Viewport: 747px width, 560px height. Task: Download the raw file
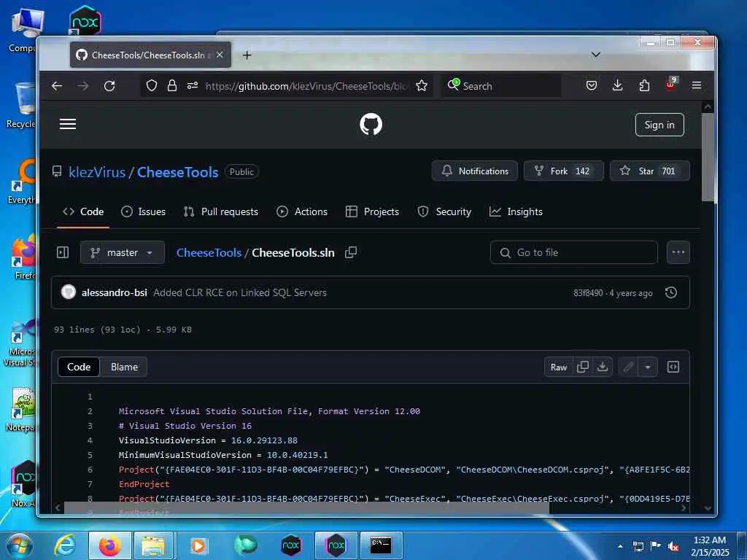point(603,367)
